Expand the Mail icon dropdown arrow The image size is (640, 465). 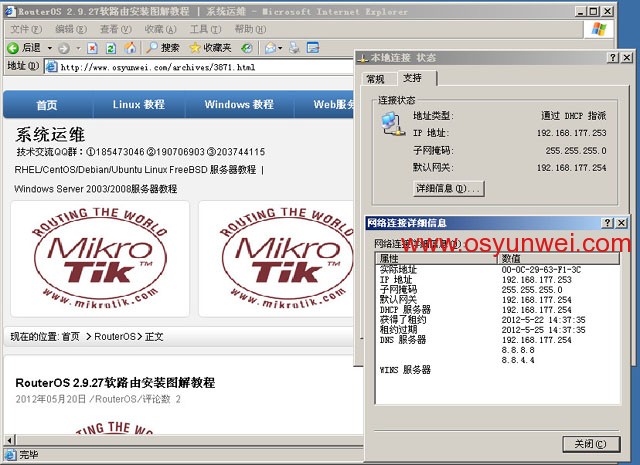(x=280, y=48)
